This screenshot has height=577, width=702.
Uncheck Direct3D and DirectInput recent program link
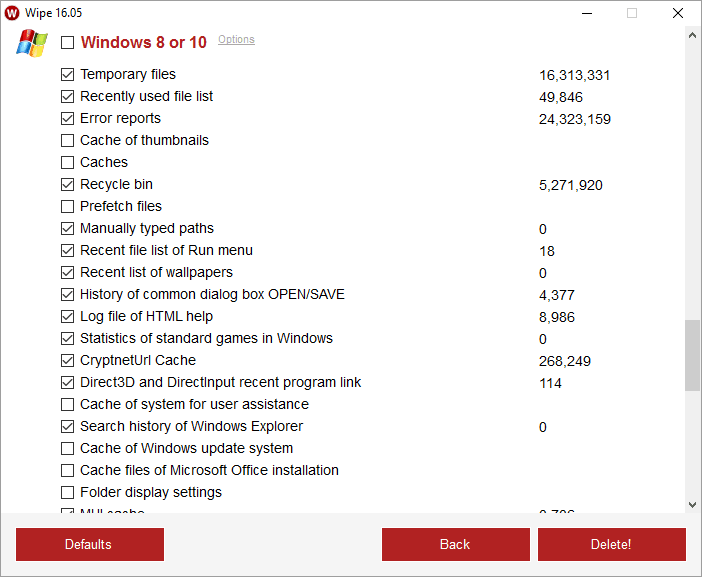[x=67, y=382]
